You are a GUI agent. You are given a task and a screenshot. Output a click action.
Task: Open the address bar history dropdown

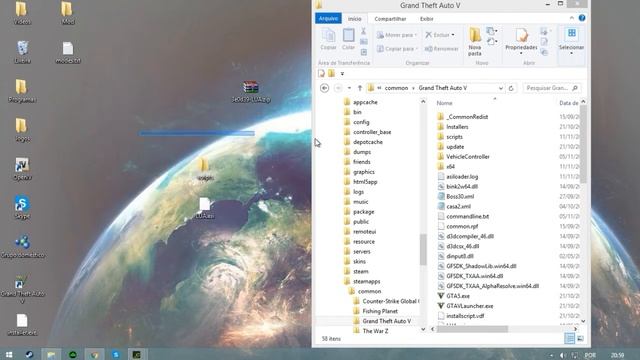click(501, 88)
